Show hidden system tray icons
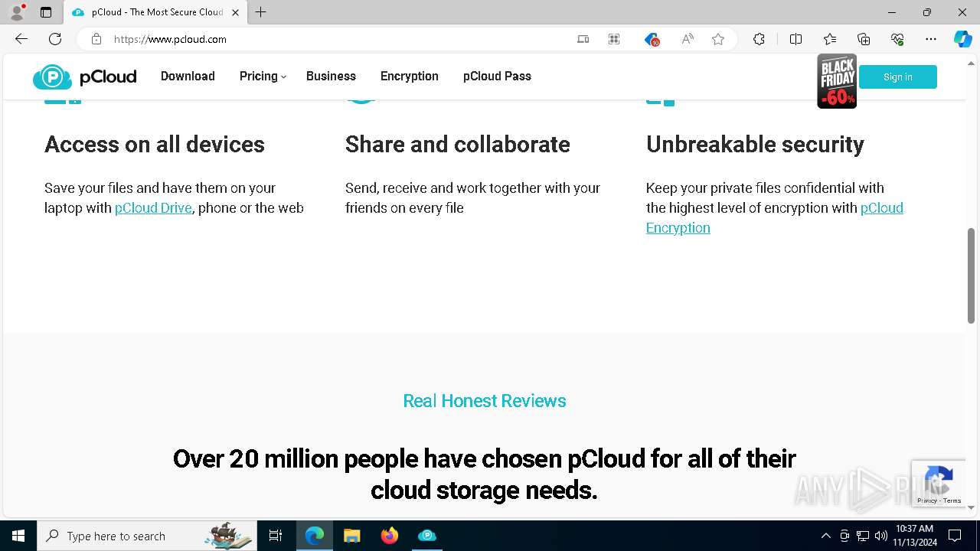This screenshot has height=551, width=980. pyautogui.click(x=825, y=536)
